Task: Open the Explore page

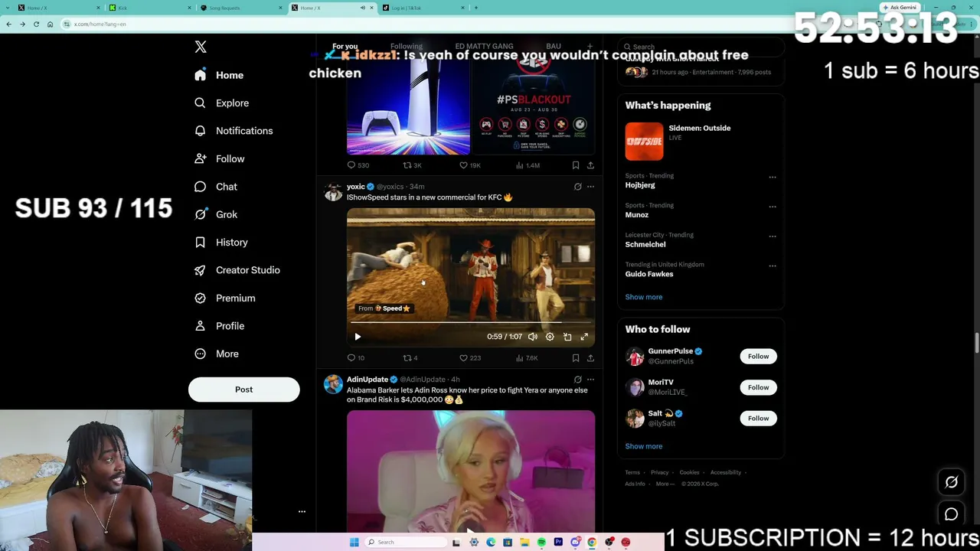Action: tap(221, 103)
